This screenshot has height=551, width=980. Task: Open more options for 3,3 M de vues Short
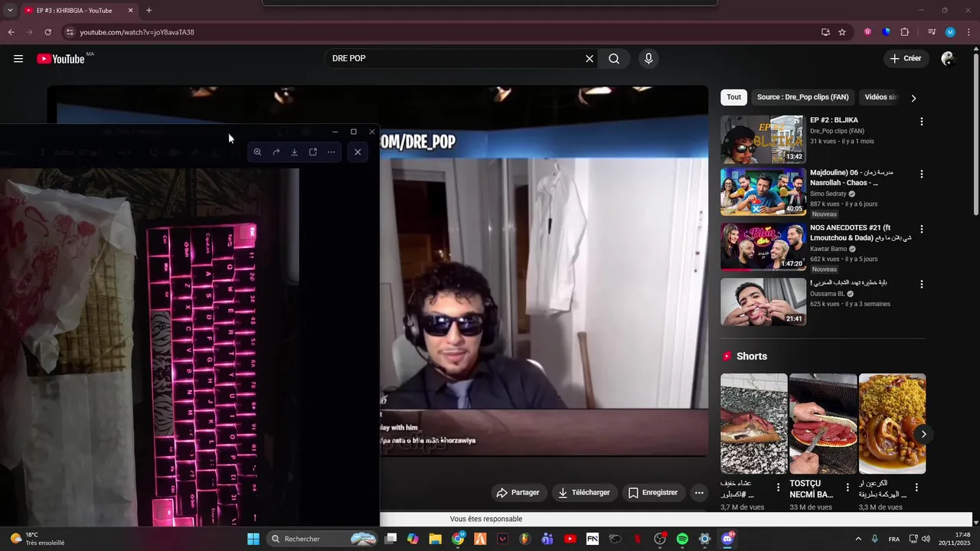(x=916, y=487)
